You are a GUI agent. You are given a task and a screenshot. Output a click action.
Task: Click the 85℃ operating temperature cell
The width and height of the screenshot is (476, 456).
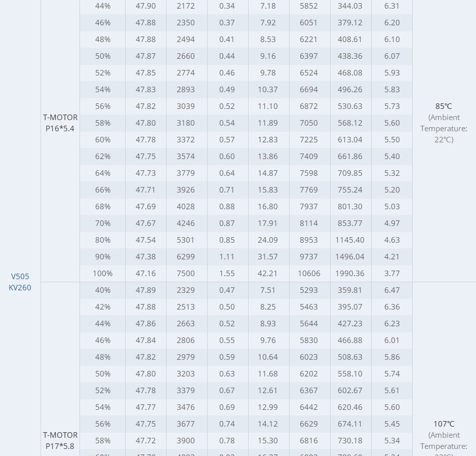(444, 106)
